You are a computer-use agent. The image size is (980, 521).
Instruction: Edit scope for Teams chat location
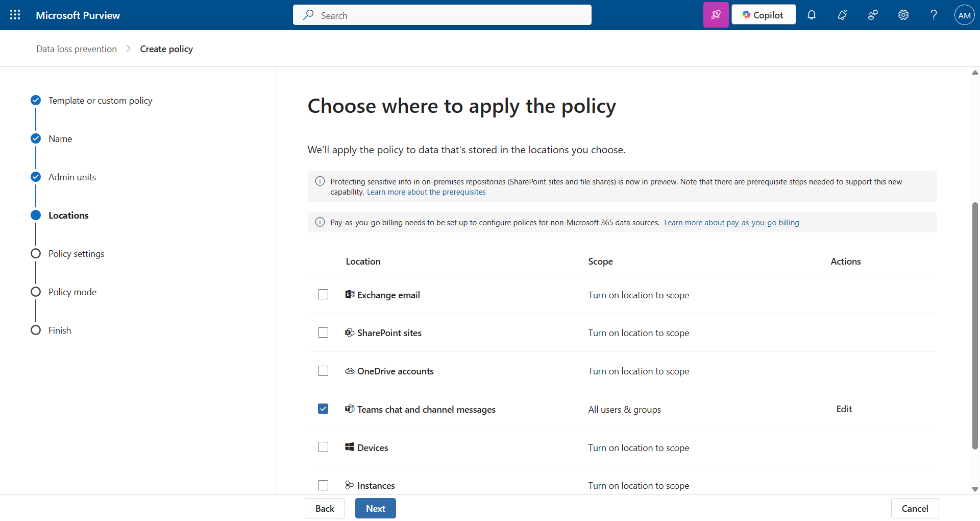click(x=844, y=409)
